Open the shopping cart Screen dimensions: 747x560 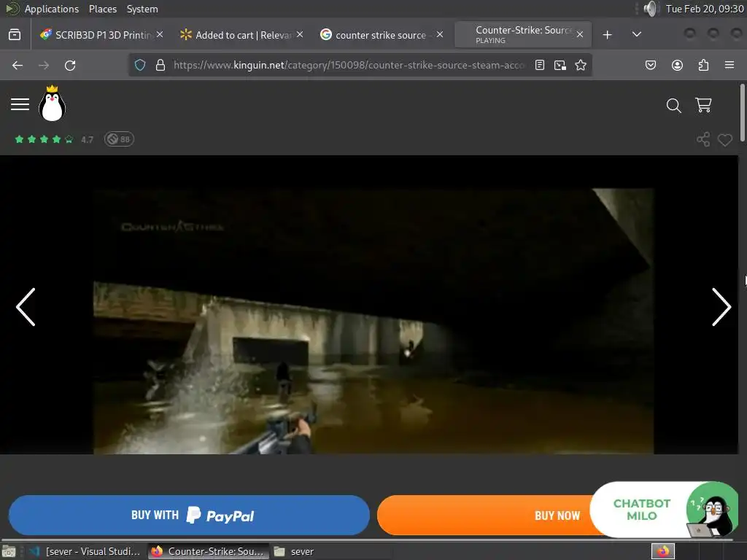point(703,105)
